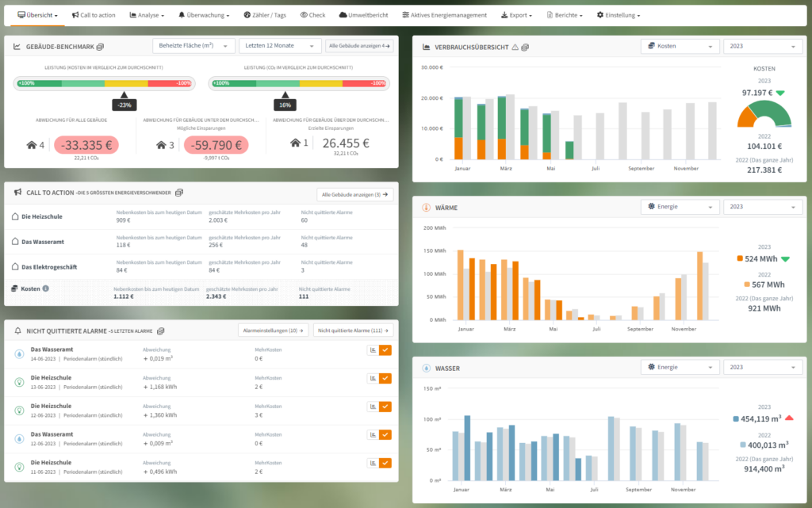Click the Wärme panel heat icon
The width and height of the screenshot is (812, 508).
pyautogui.click(x=426, y=208)
